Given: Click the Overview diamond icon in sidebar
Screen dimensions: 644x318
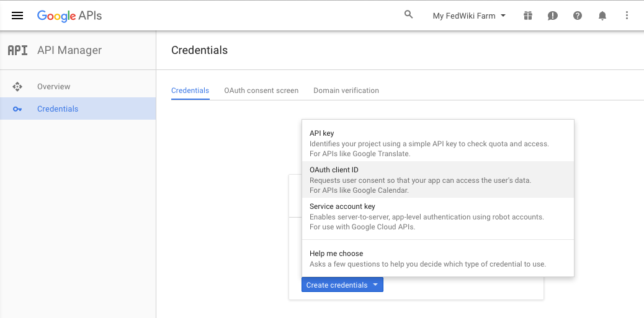Looking at the screenshot, I should point(17,87).
